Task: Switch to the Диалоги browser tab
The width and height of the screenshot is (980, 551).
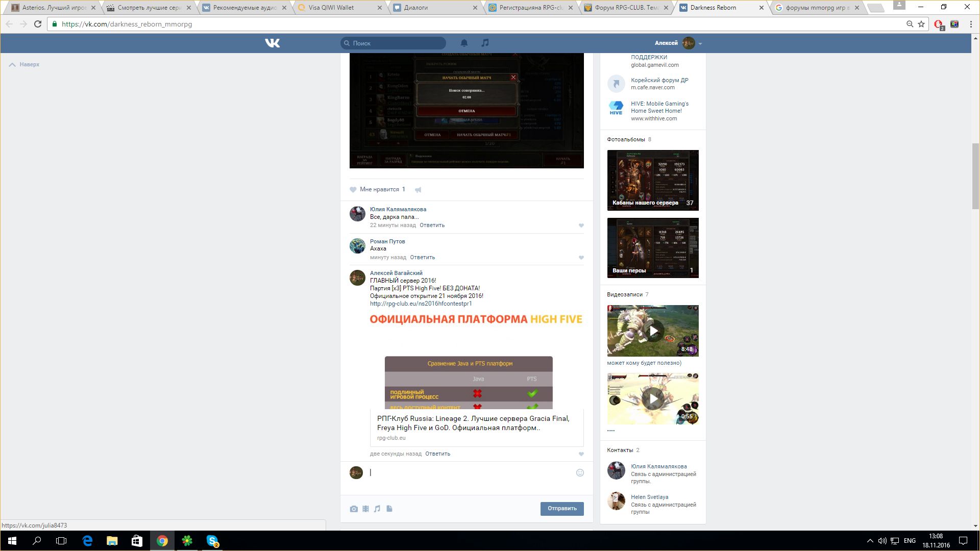Action: [x=415, y=8]
